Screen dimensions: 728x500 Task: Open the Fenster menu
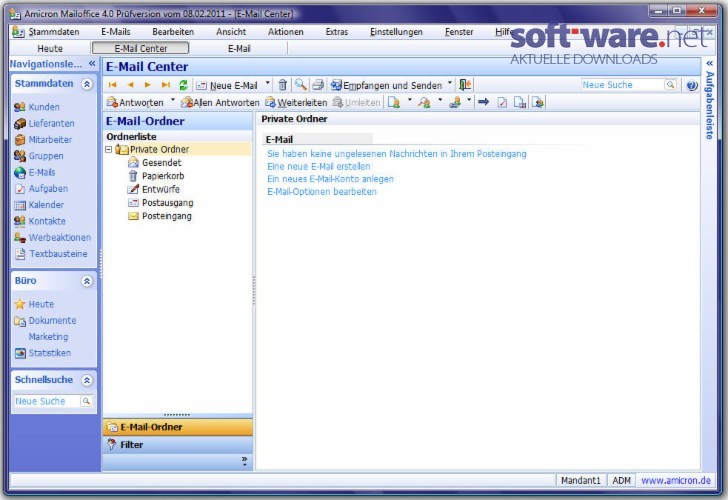coord(459,32)
